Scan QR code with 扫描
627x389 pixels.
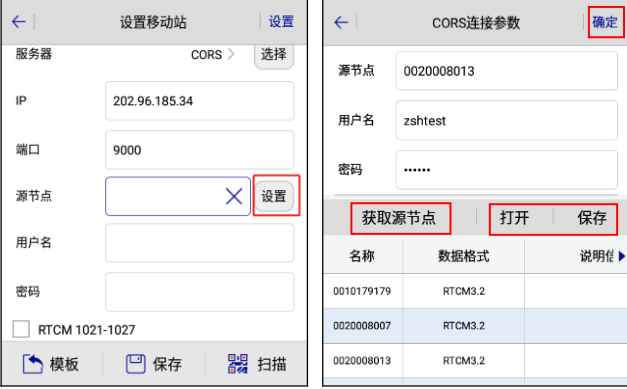[x=257, y=364]
